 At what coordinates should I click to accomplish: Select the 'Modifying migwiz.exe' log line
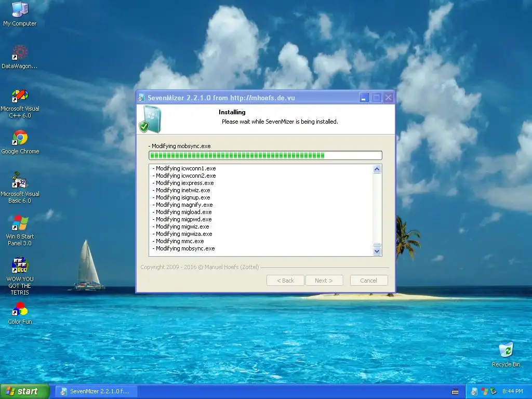[181, 227]
